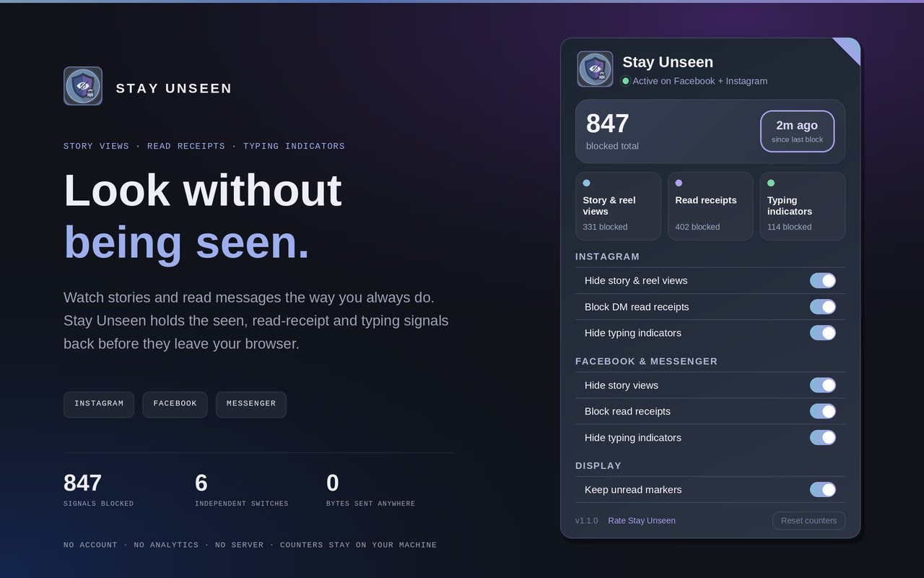924x578 pixels.
Task: Disable Block DM read receipts switch
Action: (x=823, y=306)
